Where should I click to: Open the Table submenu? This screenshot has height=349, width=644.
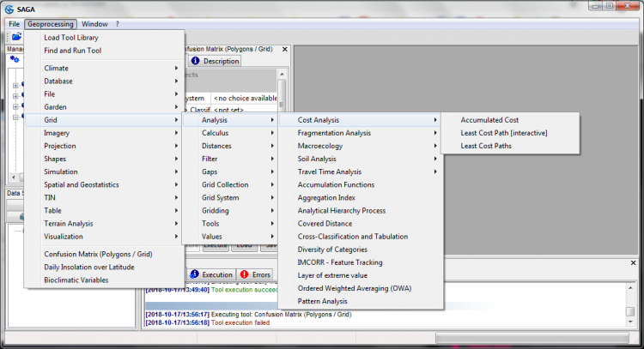pos(104,210)
